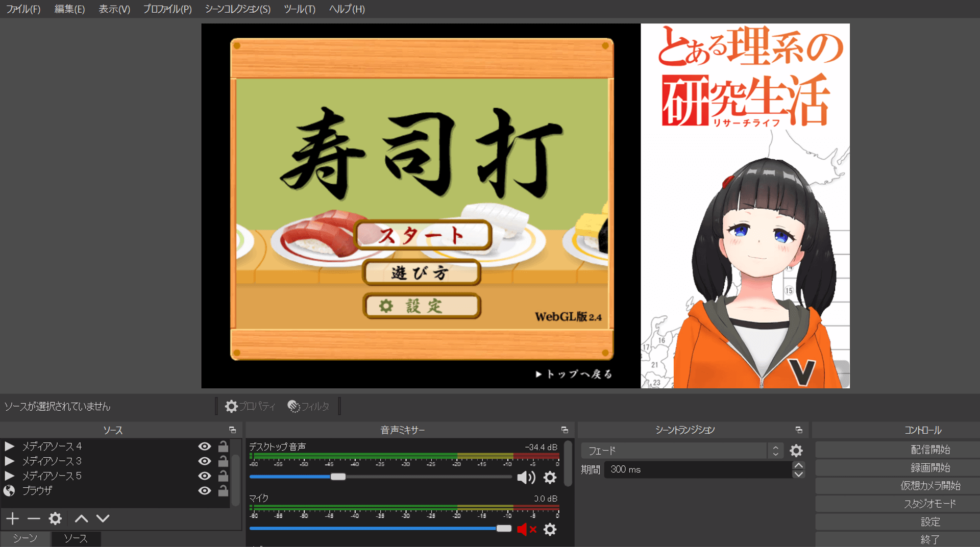Remove selected source with minus icon
Image resolution: width=980 pixels, height=547 pixels.
click(x=34, y=519)
